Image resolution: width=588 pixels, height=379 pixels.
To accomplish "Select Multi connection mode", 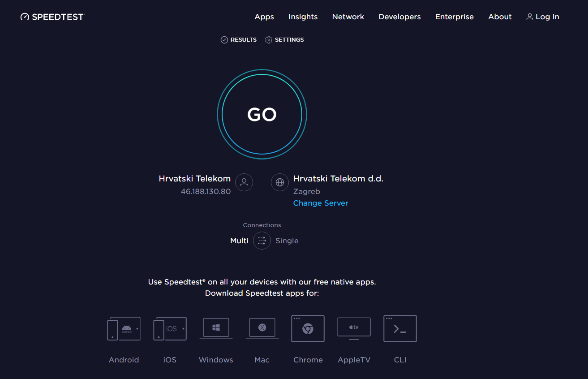I will click(x=240, y=241).
